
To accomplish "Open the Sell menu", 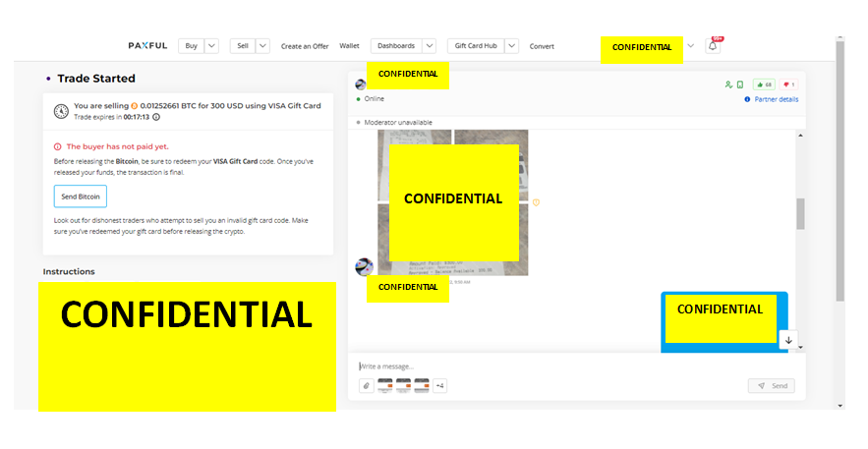I will pos(243,46).
